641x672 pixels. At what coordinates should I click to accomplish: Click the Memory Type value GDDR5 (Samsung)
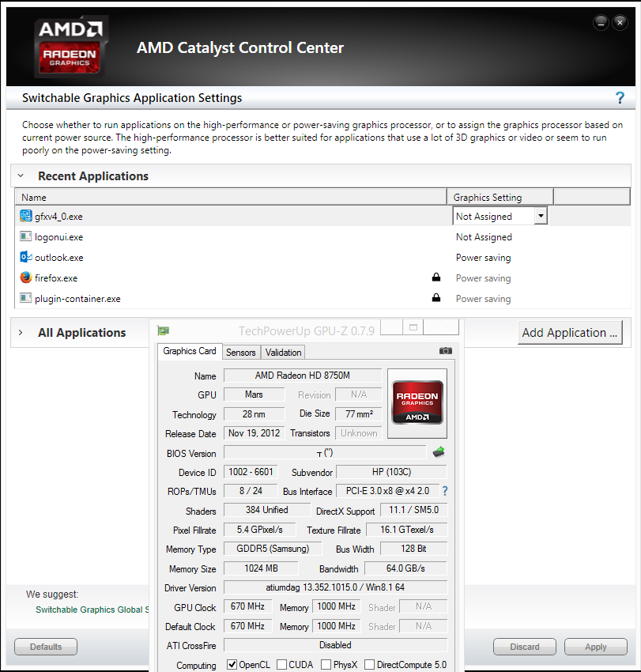pyautogui.click(x=273, y=549)
